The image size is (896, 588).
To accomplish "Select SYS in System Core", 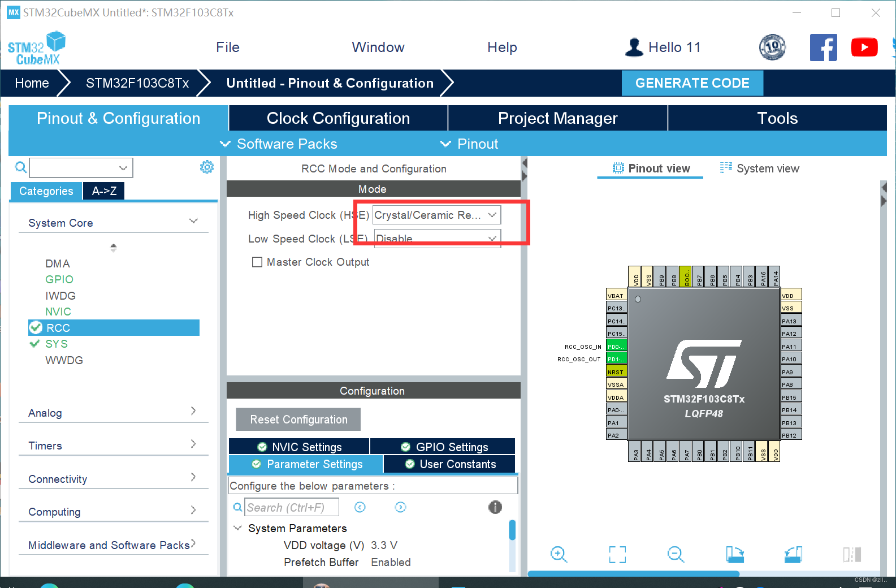I will pyautogui.click(x=57, y=344).
